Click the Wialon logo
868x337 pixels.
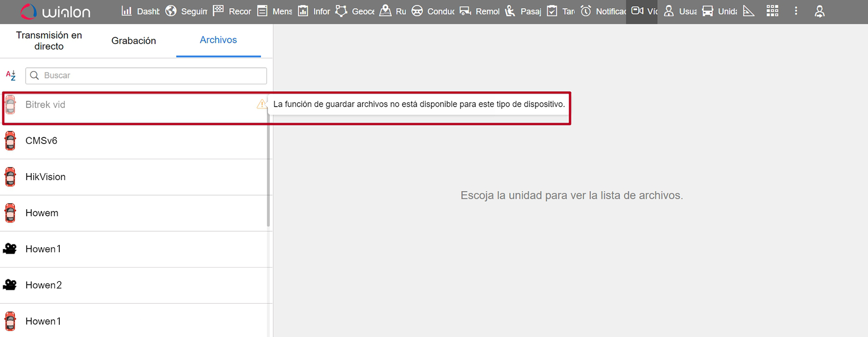click(55, 12)
